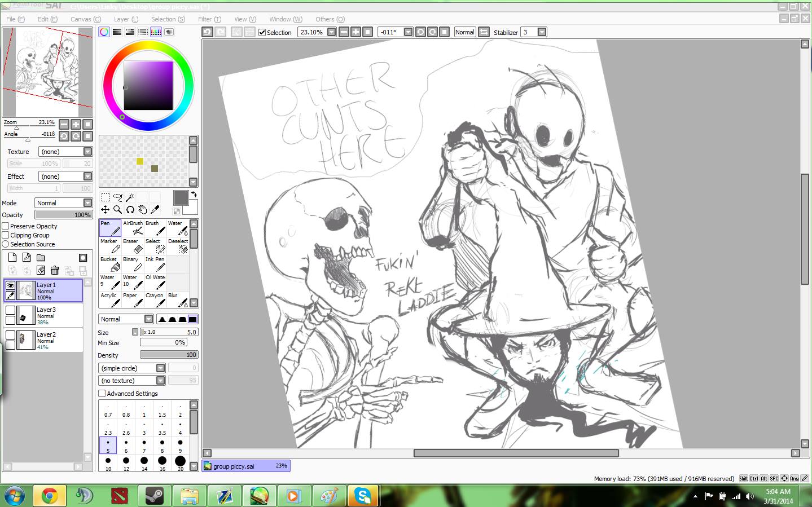Viewport: 812px width, 507px height.
Task: Pick the Bucket fill tool
Action: 111,264
